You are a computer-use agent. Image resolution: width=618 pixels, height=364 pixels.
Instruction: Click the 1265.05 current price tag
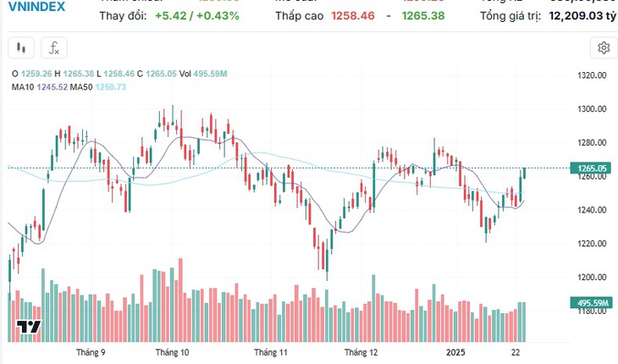pos(592,168)
